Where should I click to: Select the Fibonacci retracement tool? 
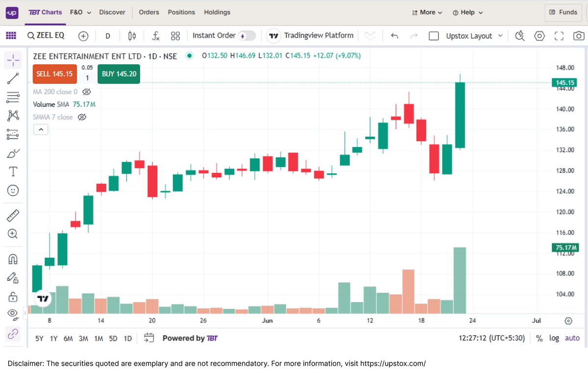pyautogui.click(x=13, y=97)
